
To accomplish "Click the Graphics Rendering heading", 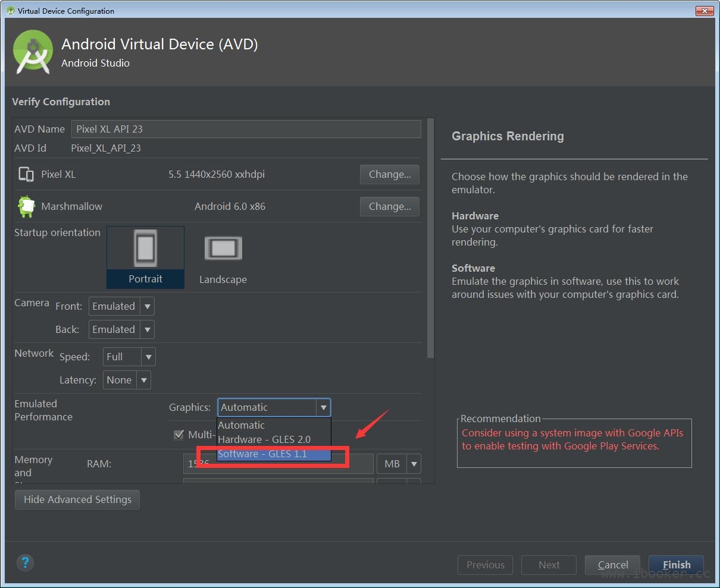I will [x=508, y=136].
